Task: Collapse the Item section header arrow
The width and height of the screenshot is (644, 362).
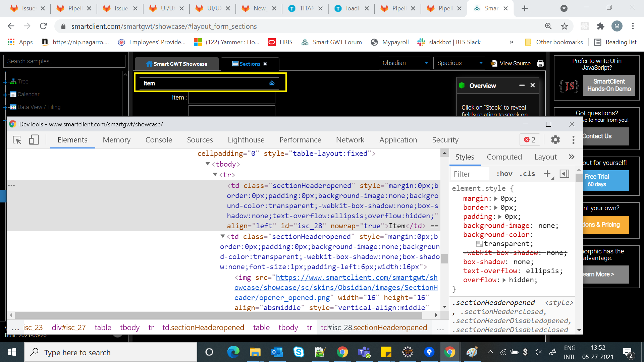Action: 272,83
